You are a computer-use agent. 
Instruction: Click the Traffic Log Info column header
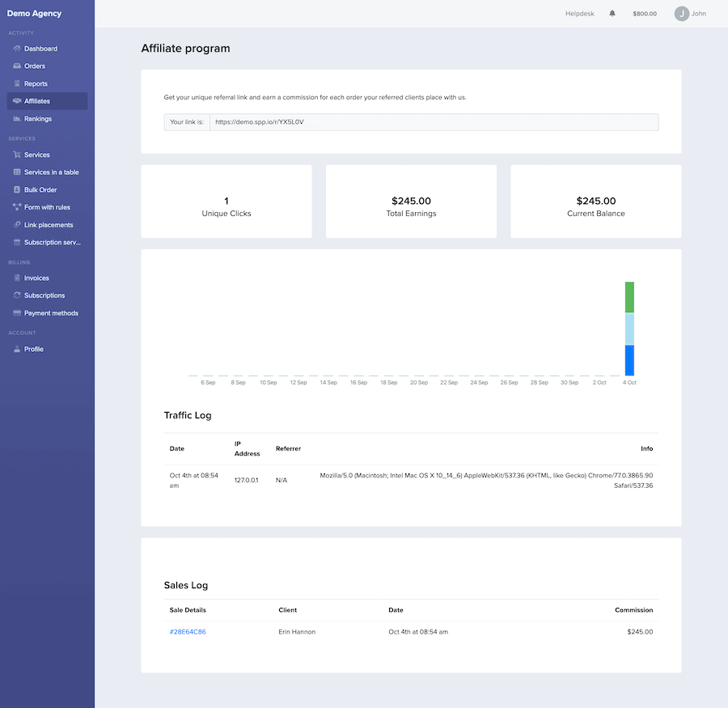point(647,449)
